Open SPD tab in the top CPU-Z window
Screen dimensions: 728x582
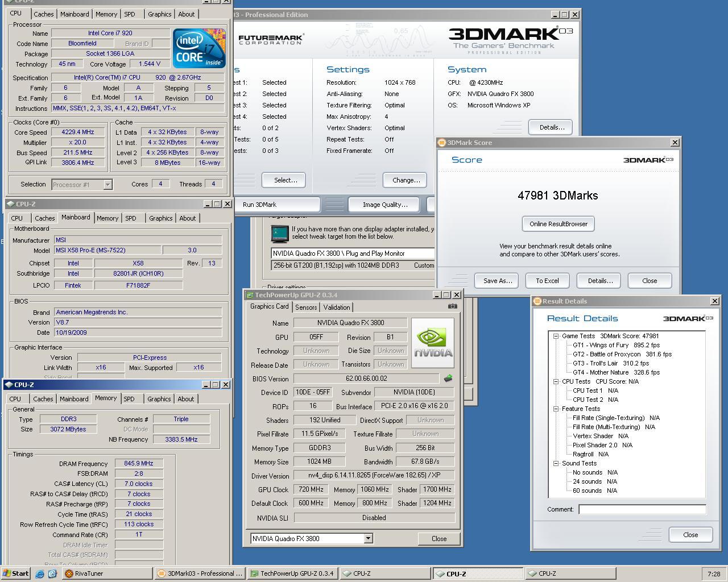coord(130,14)
